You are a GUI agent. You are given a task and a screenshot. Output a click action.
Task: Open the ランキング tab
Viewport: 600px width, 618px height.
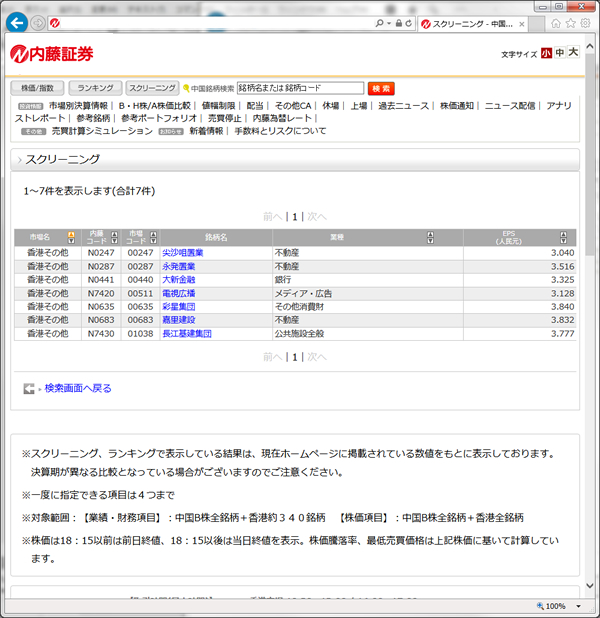(95, 88)
